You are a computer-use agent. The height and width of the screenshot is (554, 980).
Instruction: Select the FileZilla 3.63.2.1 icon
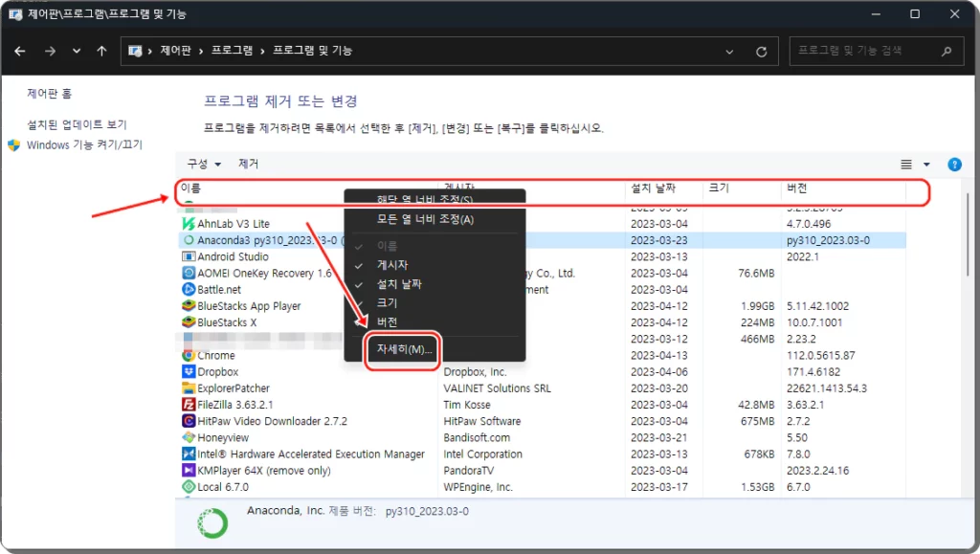tap(189, 405)
